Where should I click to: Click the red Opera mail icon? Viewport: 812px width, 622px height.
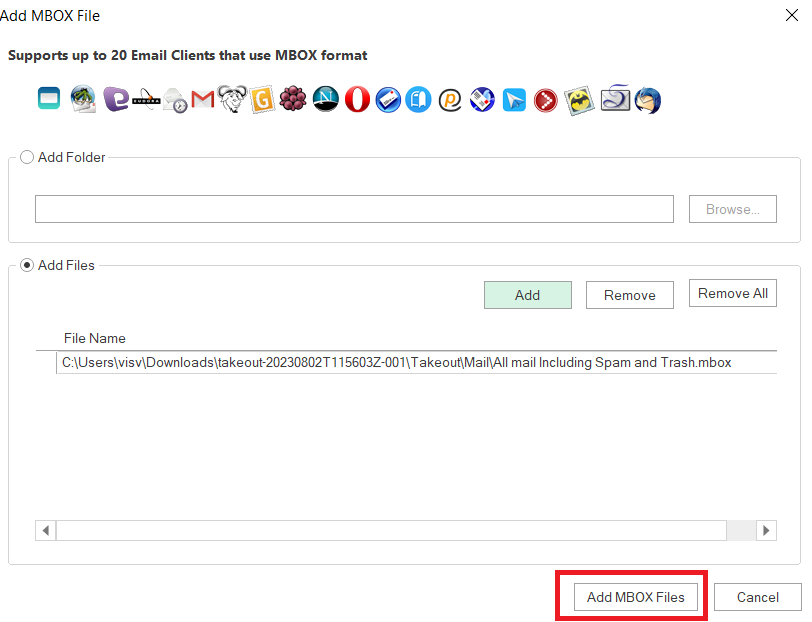point(357,99)
